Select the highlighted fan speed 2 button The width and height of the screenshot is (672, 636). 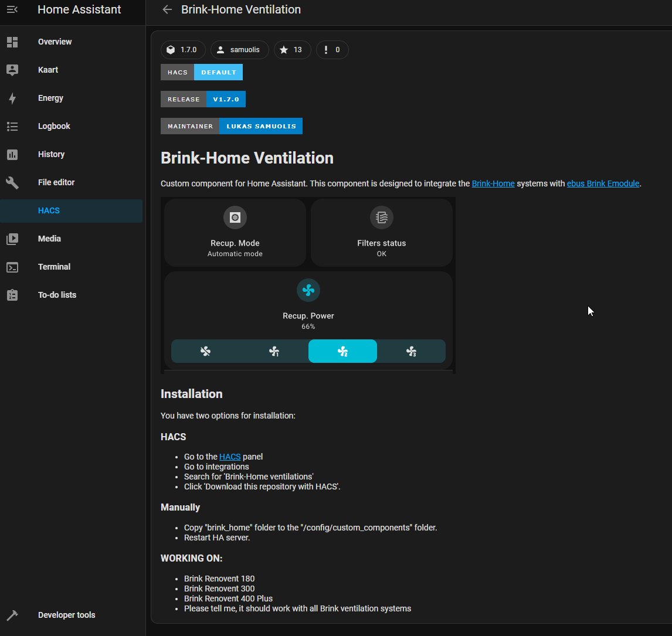342,351
